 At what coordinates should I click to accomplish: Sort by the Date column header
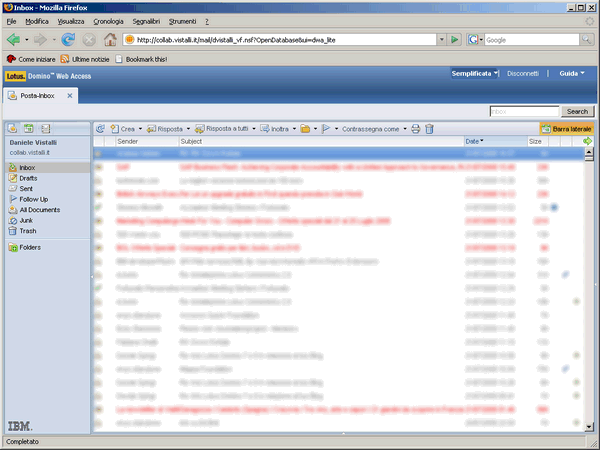point(496,141)
